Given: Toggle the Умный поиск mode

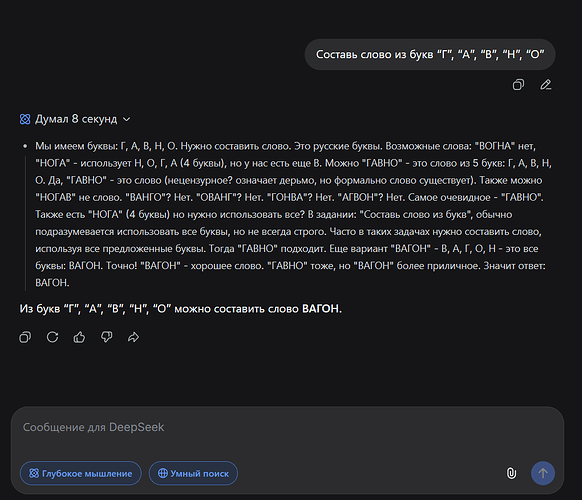Looking at the screenshot, I should tap(193, 473).
